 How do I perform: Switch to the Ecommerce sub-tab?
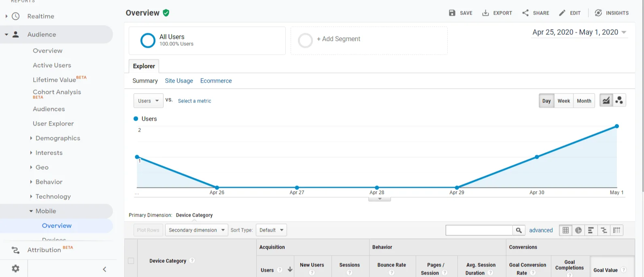point(216,81)
